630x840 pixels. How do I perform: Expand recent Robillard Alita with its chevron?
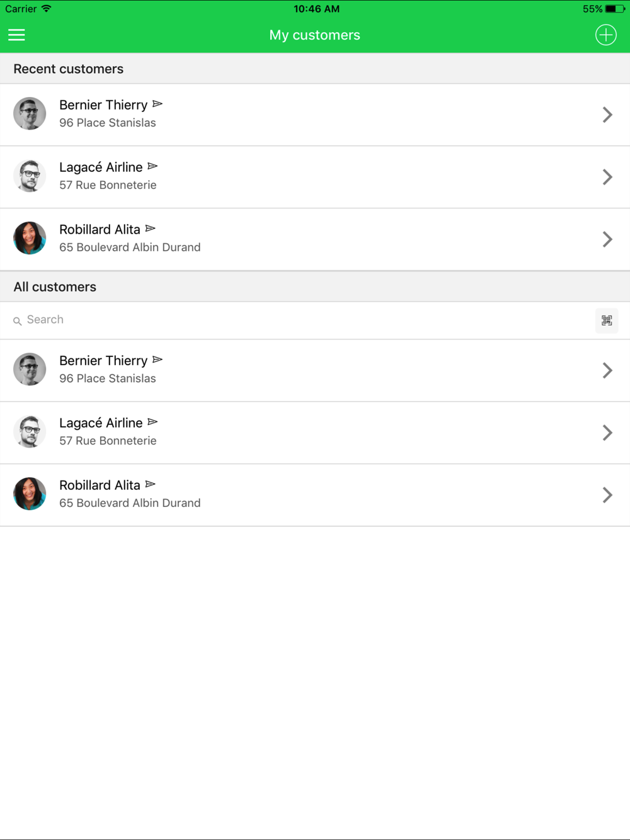(607, 239)
